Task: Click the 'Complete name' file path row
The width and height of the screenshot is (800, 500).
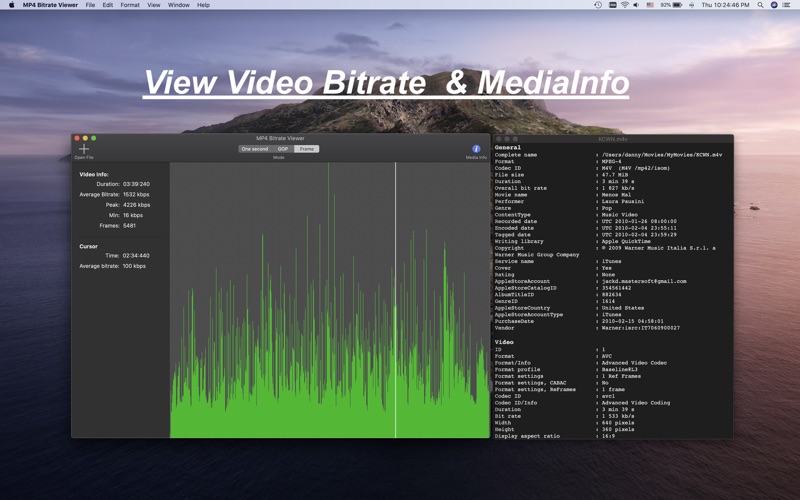Action: (x=608, y=155)
